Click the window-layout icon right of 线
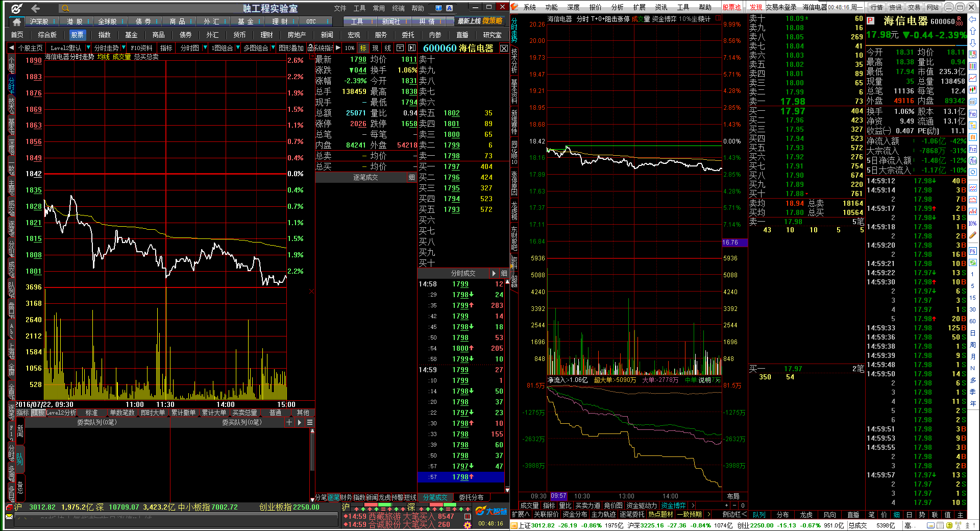The height and width of the screenshot is (531, 980). pos(400,48)
